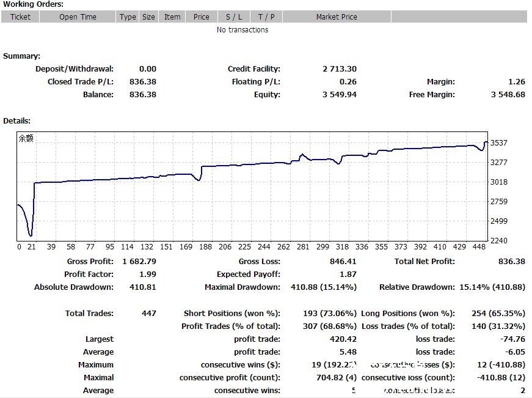Click the Total Net Profit value
The width and height of the screenshot is (532, 398).
511,262
